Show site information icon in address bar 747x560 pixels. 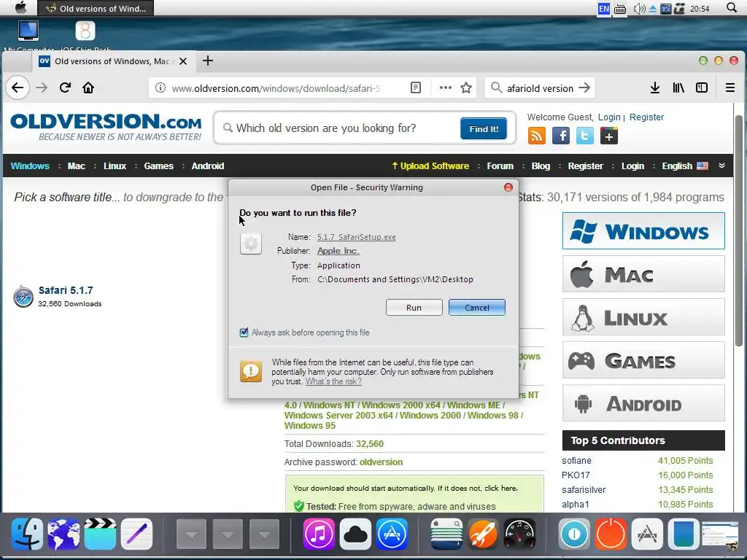(160, 87)
